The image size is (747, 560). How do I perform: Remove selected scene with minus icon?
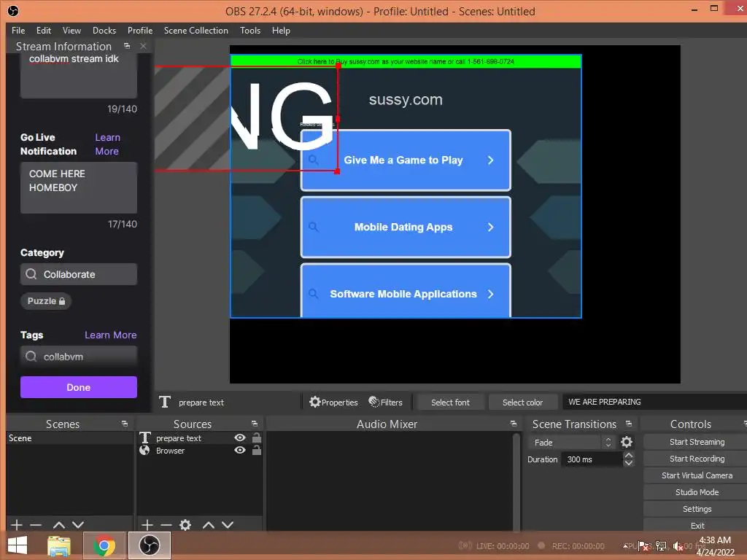point(36,525)
